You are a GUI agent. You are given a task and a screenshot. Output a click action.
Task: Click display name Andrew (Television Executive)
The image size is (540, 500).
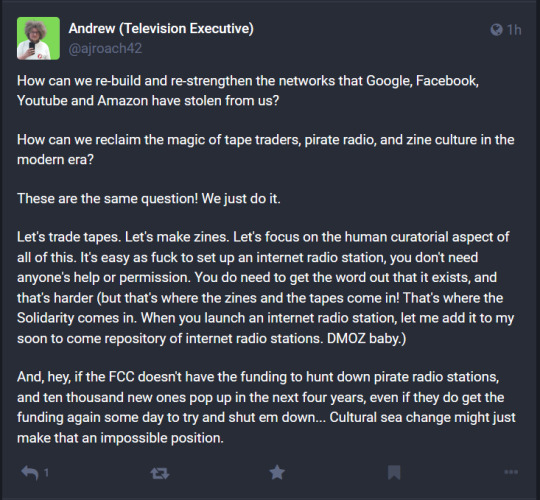(161, 28)
